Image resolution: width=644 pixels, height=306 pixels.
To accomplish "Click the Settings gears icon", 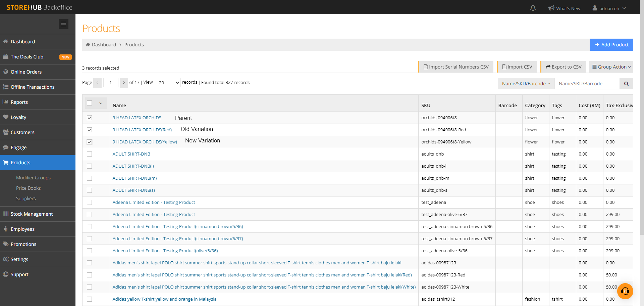I will (x=6, y=259).
